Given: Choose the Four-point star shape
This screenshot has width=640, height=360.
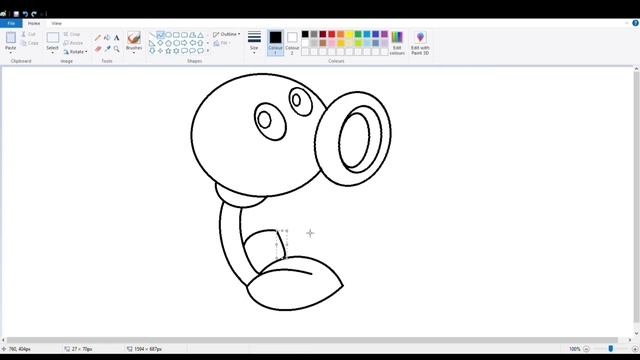Looking at the screenshot, I should click(160, 51).
